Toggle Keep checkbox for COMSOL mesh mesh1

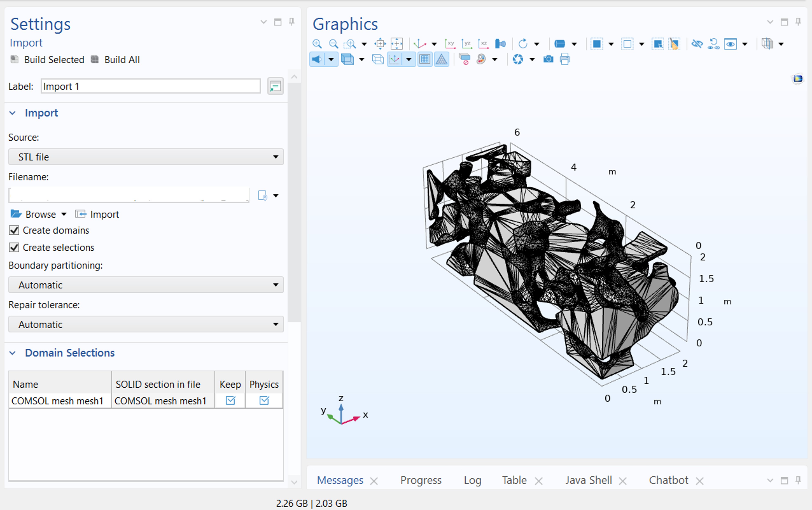[230, 400]
